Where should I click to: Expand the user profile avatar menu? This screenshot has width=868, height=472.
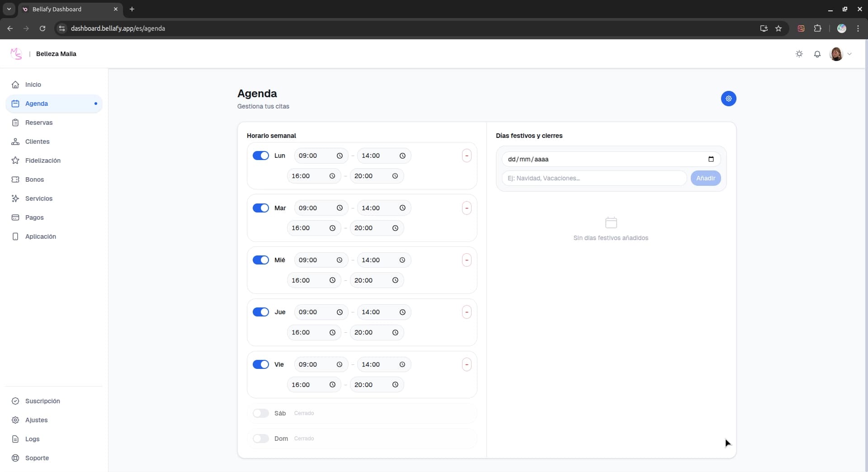pyautogui.click(x=840, y=54)
